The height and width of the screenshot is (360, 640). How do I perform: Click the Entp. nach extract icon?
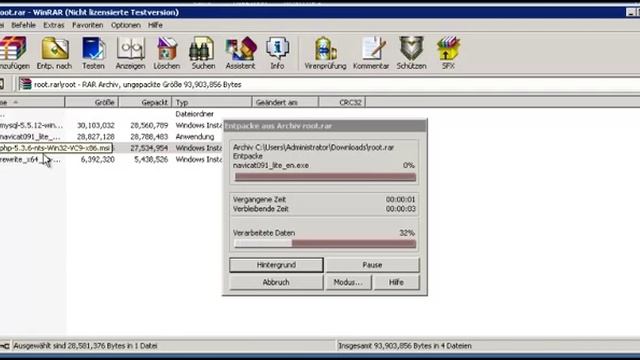tap(54, 49)
